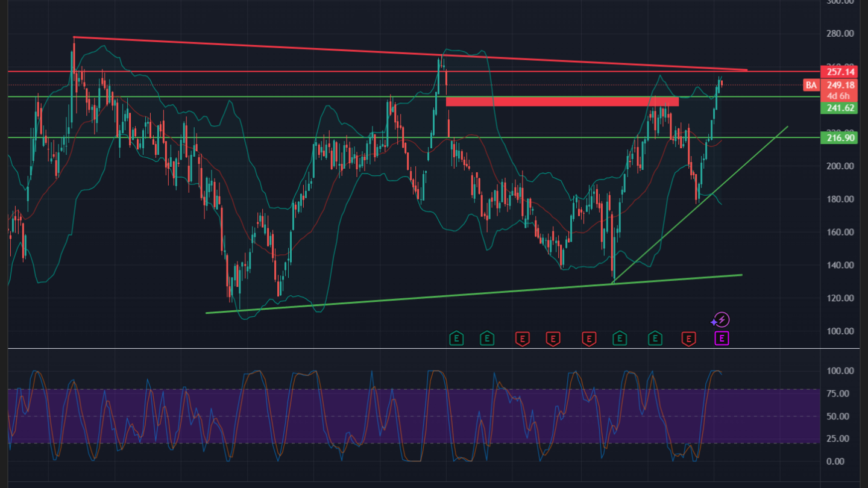This screenshot has width=868, height=488.
Task: Click the rightmost red earnings marker
Action: coord(688,339)
